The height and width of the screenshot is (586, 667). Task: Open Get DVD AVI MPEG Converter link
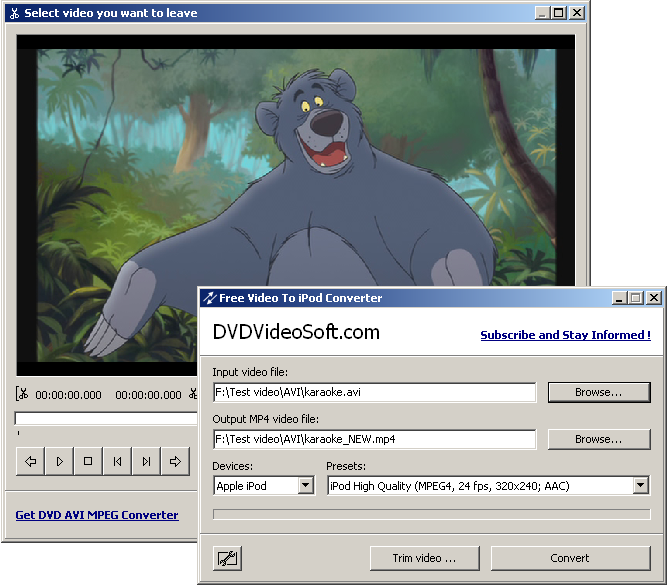pos(97,515)
